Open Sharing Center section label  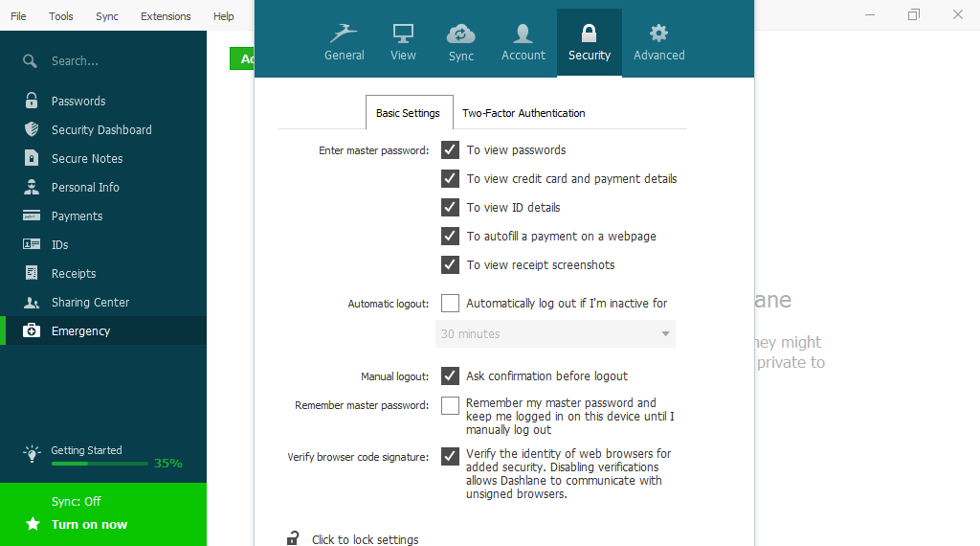(90, 302)
